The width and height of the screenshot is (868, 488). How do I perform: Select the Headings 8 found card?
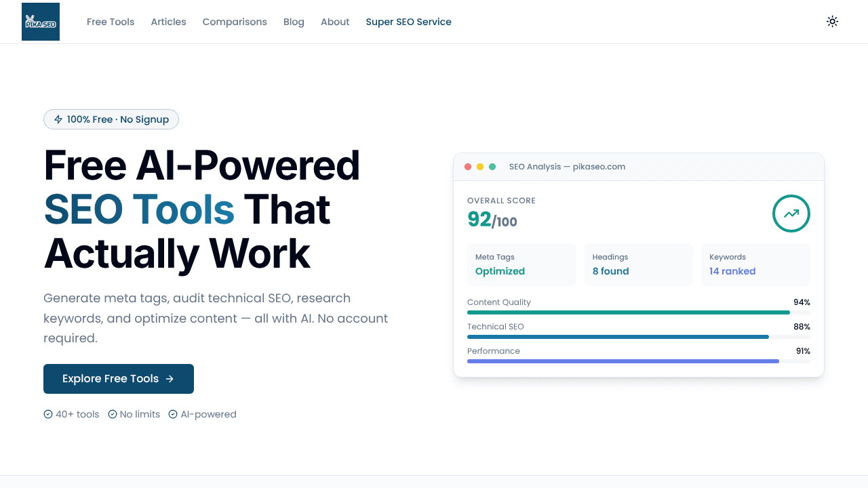(639, 264)
